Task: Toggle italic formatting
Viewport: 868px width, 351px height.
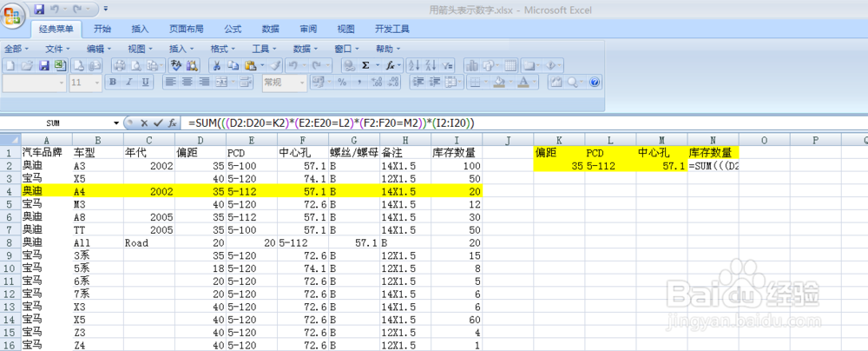Action: coord(129,83)
